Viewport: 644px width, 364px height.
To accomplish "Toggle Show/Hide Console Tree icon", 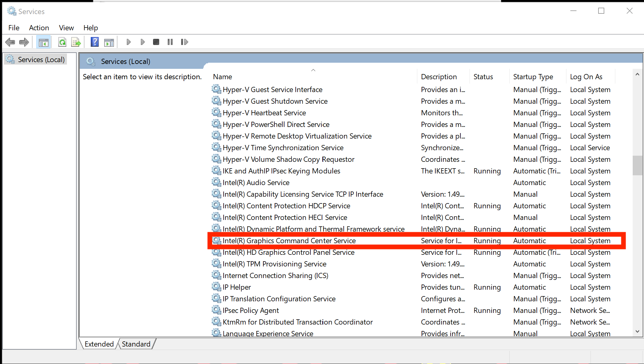I will tap(43, 42).
